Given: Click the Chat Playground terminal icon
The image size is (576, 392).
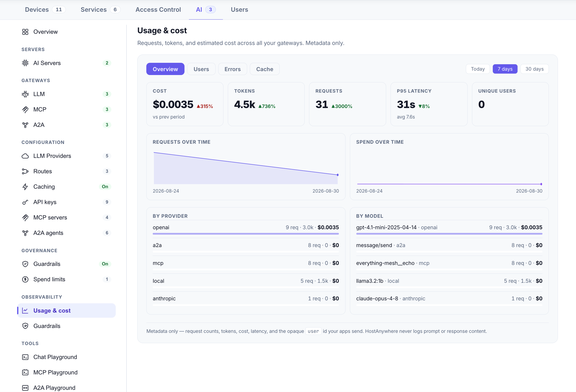Looking at the screenshot, I should [x=25, y=357].
